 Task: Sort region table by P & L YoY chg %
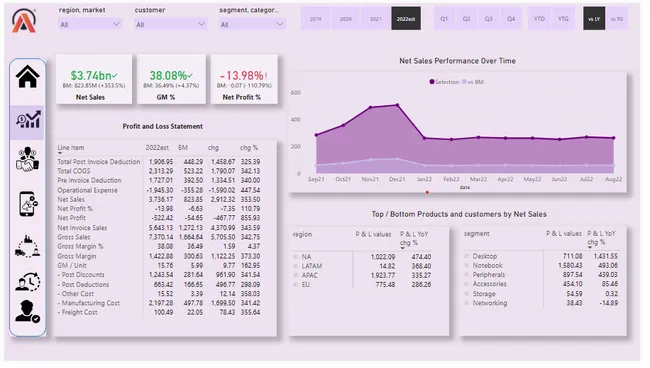(414, 238)
